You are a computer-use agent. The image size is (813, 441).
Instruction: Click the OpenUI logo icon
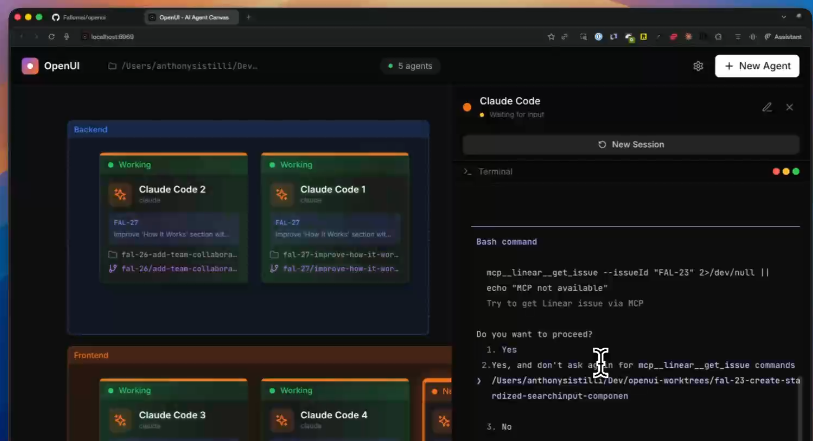[30, 66]
